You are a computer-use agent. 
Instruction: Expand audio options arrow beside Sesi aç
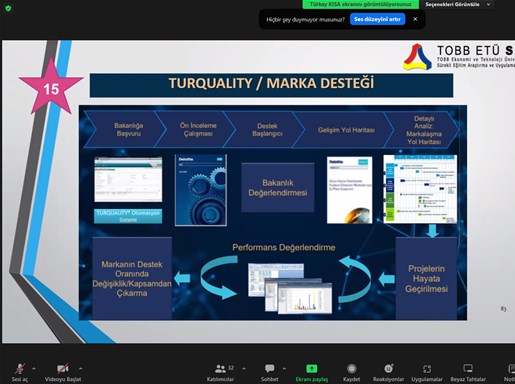coord(34,369)
